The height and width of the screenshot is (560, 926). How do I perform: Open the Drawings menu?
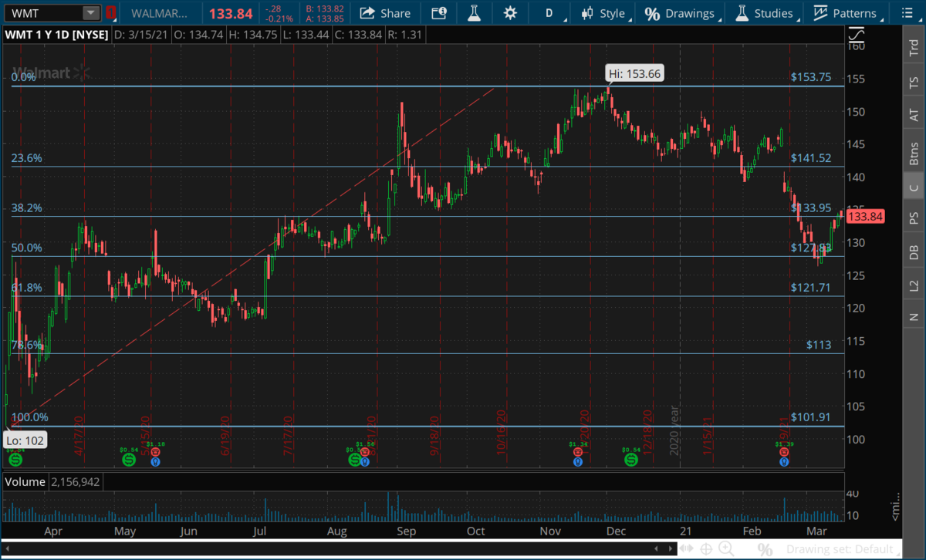[683, 13]
